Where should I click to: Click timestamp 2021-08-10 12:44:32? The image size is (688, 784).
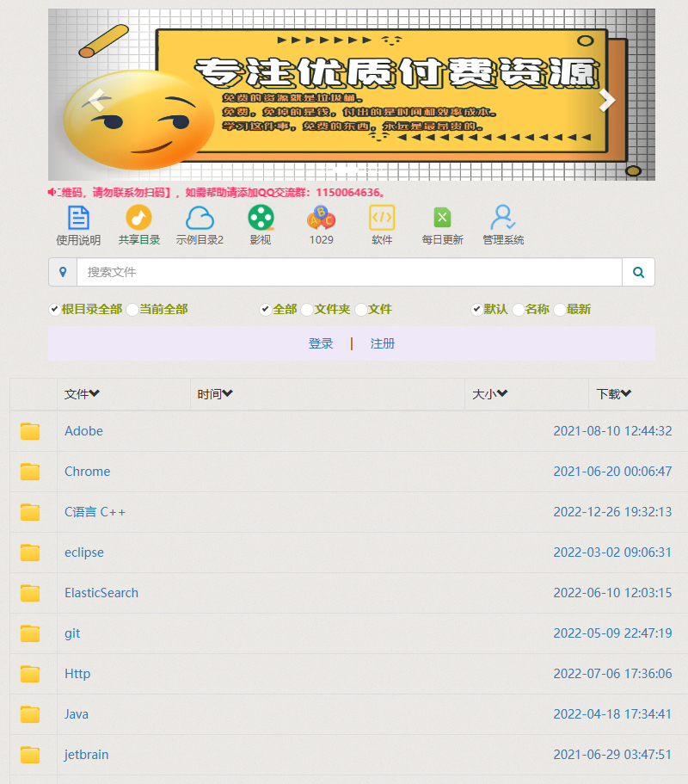(612, 431)
